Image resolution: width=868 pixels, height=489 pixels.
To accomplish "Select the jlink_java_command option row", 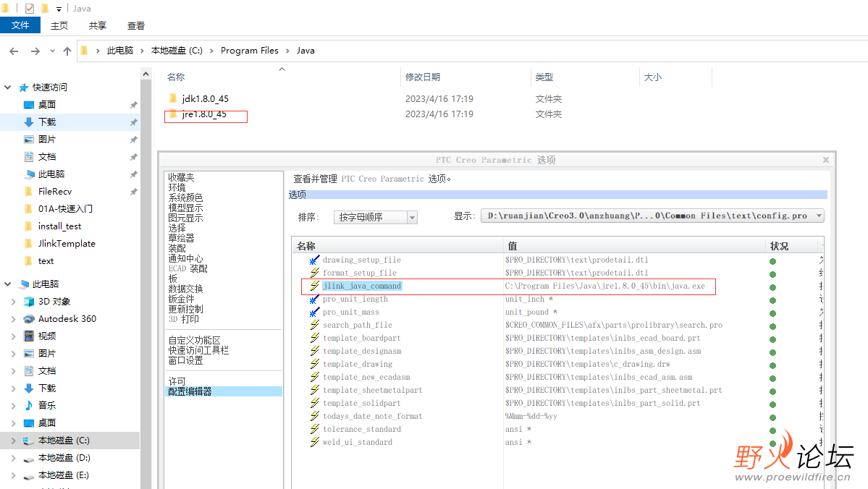I will (x=362, y=286).
